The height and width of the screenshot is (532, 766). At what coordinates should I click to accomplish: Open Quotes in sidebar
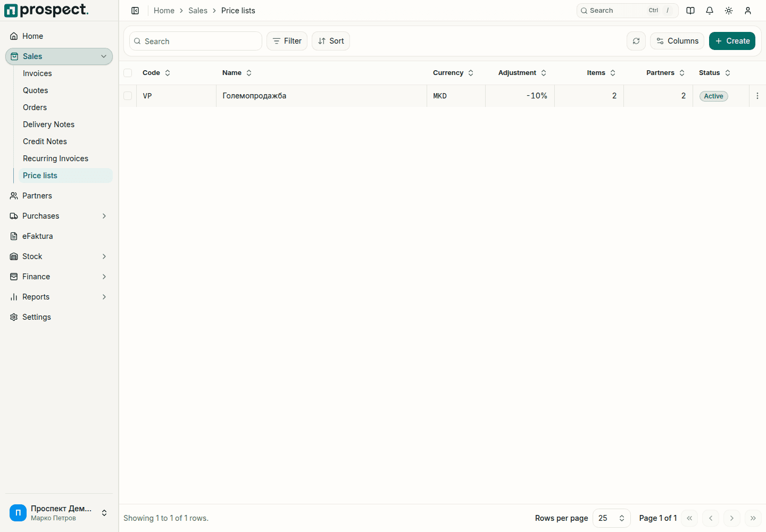(x=65, y=90)
